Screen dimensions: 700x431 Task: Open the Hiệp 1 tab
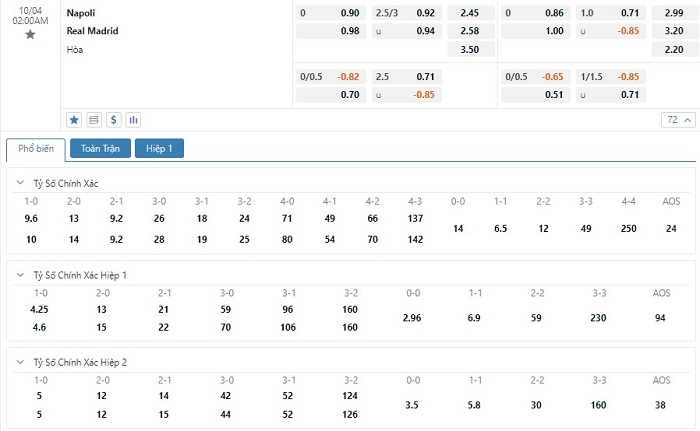159,149
